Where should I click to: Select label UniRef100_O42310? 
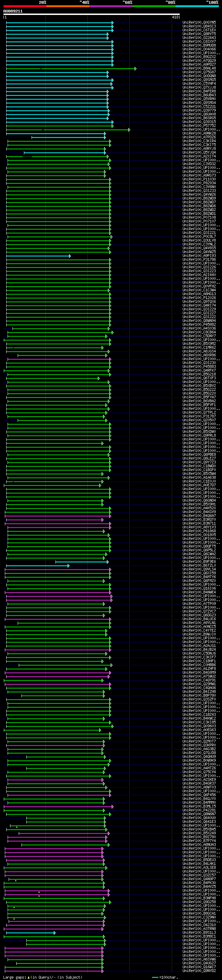coord(199,925)
